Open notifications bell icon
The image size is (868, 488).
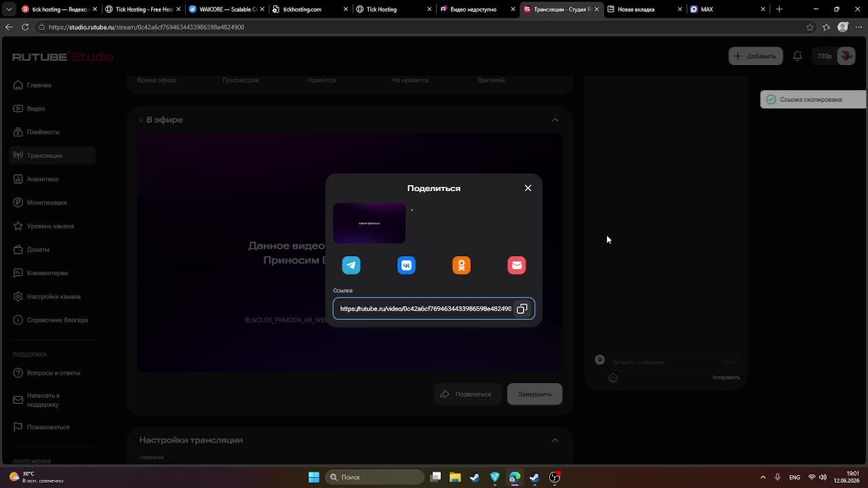click(x=797, y=56)
